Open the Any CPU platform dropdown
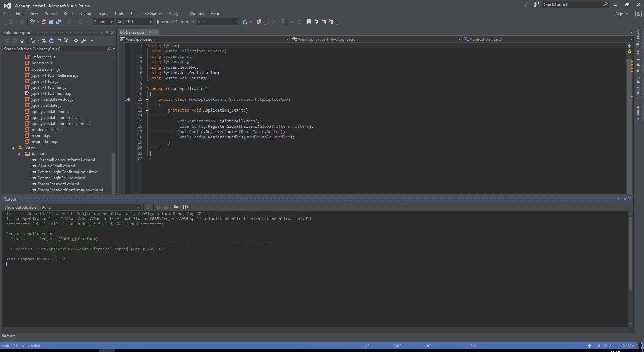The height and width of the screenshot is (352, 644). pyautogui.click(x=135, y=22)
